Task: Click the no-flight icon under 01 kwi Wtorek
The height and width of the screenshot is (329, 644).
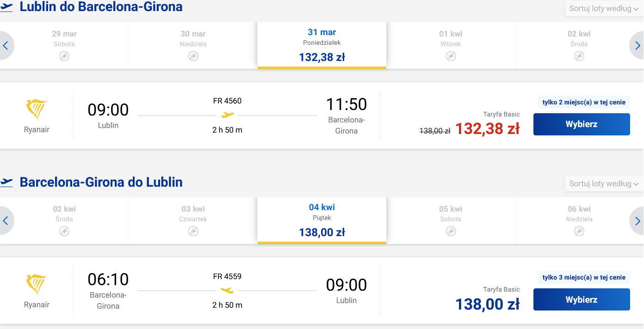Action: (451, 56)
